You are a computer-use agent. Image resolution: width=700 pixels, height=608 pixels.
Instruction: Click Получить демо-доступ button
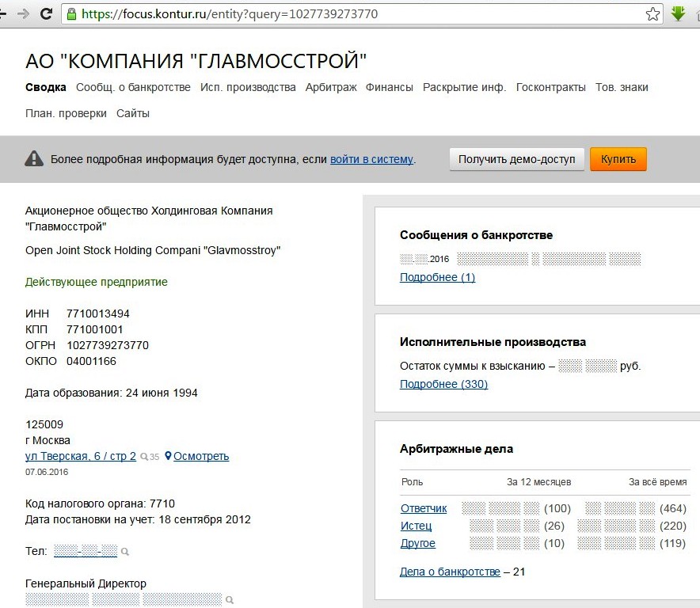point(516,159)
